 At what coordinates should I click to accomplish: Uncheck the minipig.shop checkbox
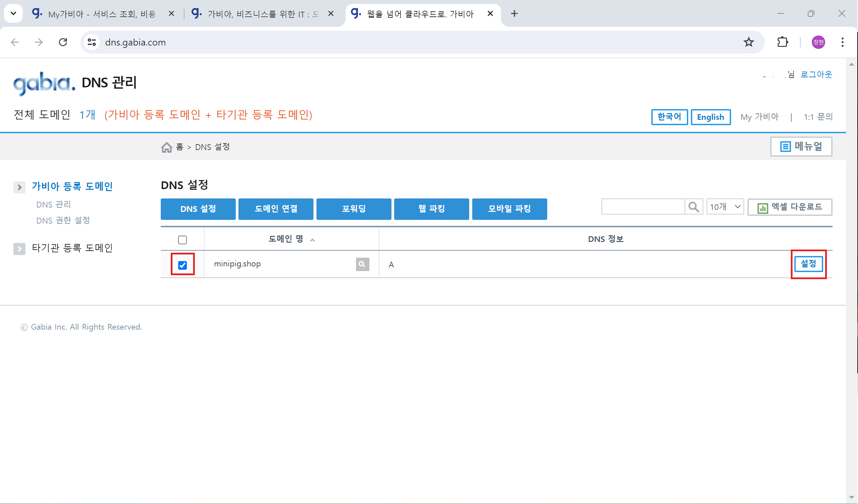point(183,265)
